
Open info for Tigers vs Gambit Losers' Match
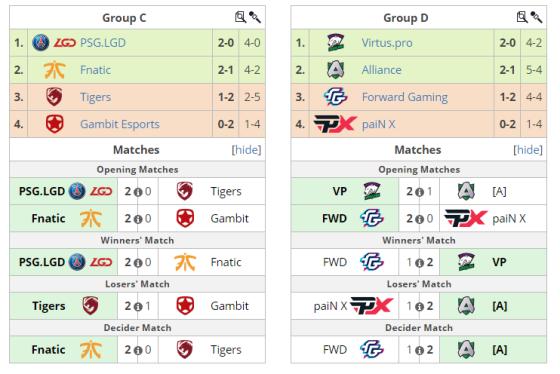point(138,307)
